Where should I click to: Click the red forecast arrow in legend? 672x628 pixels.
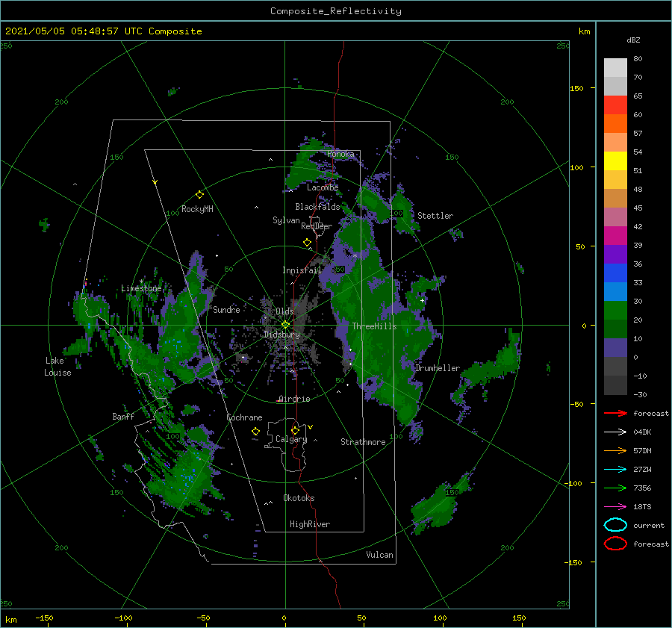[x=615, y=413]
